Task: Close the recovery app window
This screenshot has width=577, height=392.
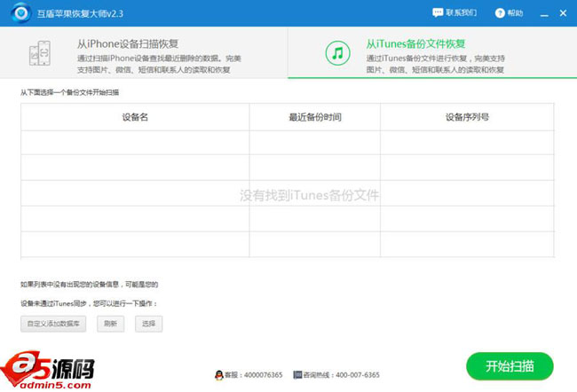Action: (562, 13)
